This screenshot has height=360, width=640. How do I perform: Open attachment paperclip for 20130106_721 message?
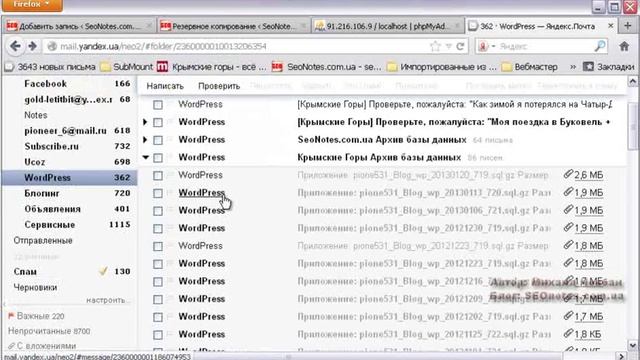[x=568, y=210]
